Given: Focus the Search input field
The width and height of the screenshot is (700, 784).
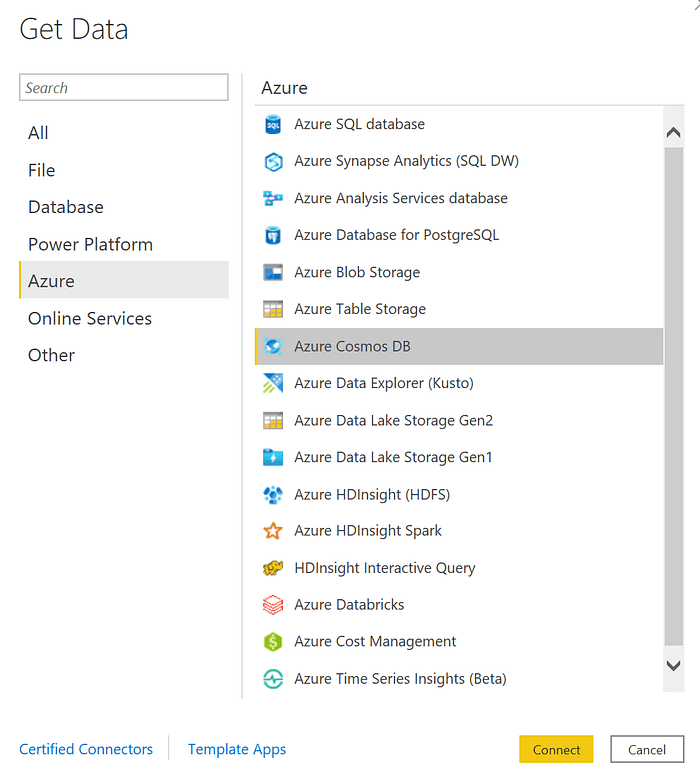Looking at the screenshot, I should (124, 88).
